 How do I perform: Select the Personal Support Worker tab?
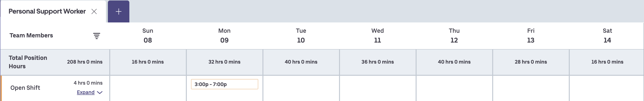47,11
